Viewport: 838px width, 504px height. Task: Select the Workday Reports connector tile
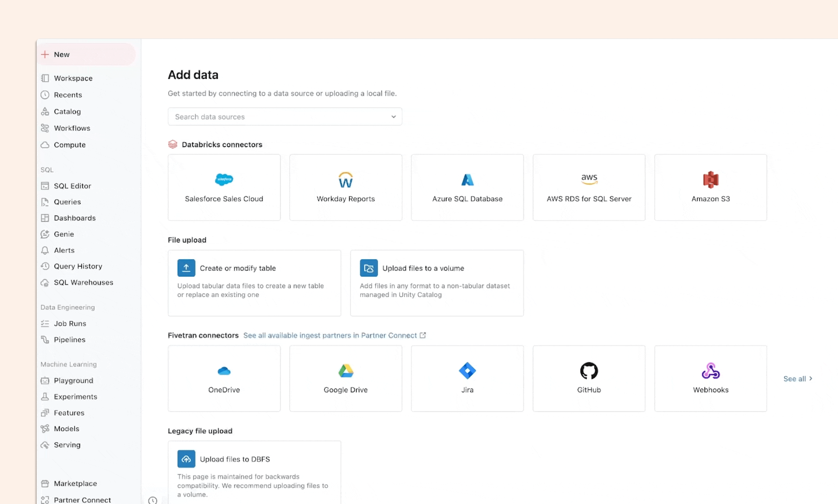(345, 187)
